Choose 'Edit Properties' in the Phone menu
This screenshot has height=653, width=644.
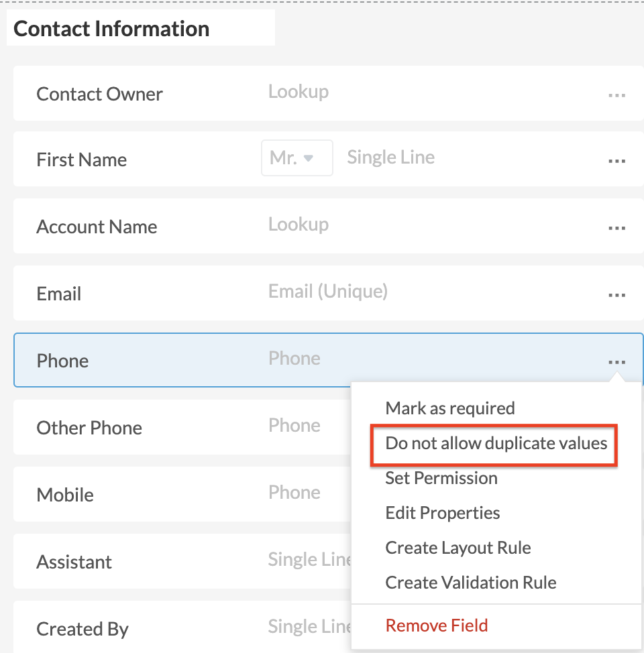pos(442,513)
